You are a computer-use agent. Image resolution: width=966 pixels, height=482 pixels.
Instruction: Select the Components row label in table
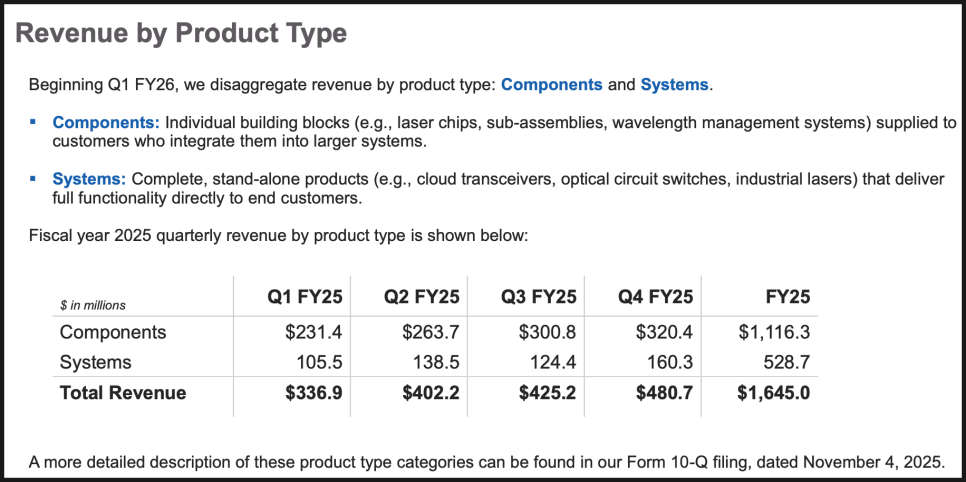click(113, 332)
